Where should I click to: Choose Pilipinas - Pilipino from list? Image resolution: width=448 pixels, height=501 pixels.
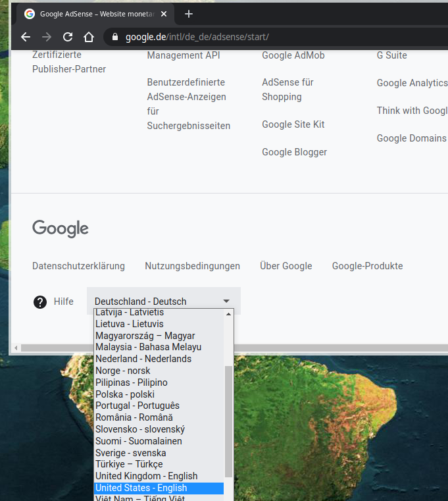coord(159,382)
